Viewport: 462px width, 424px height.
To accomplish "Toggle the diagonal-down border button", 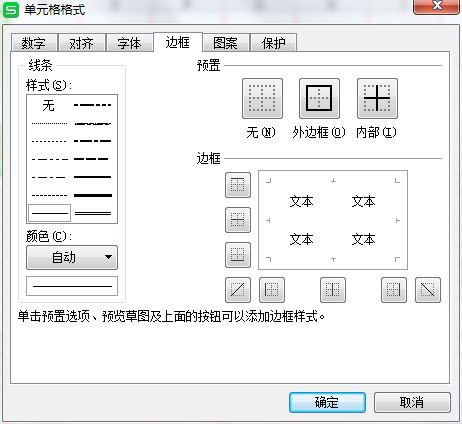I will [x=428, y=290].
